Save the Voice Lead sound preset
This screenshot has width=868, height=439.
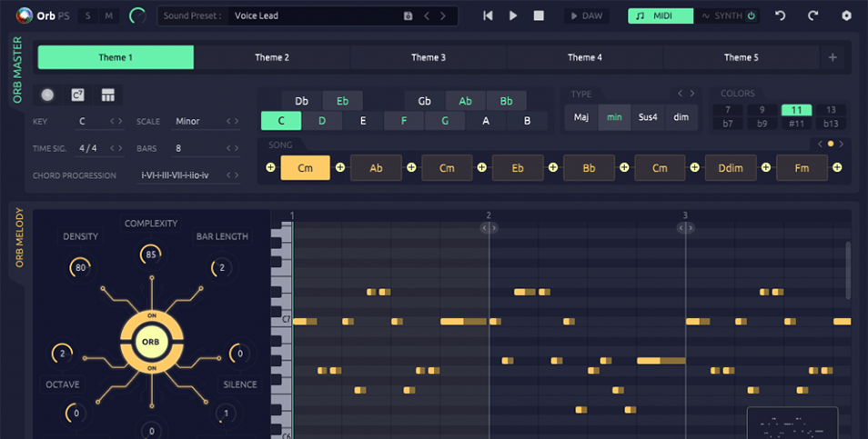coord(408,16)
